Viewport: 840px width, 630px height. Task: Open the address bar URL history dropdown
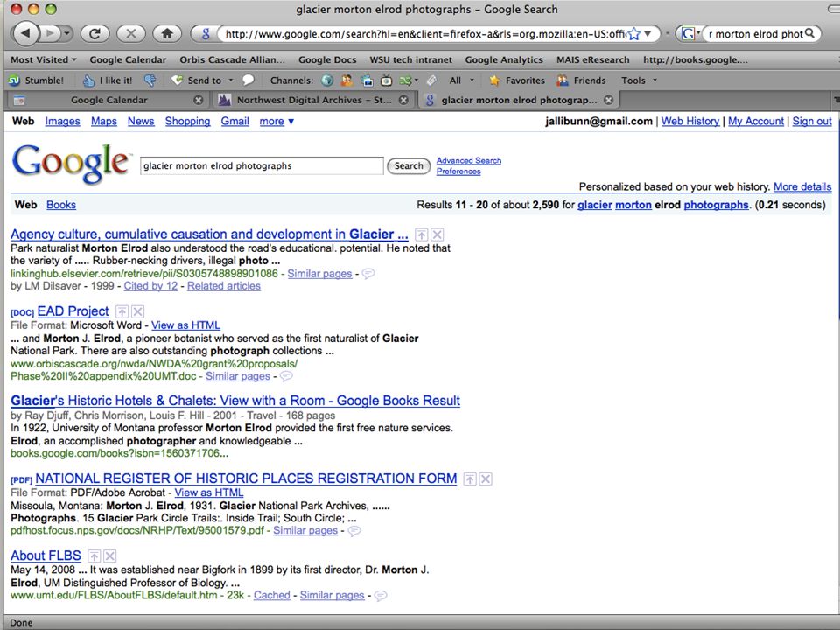(647, 34)
